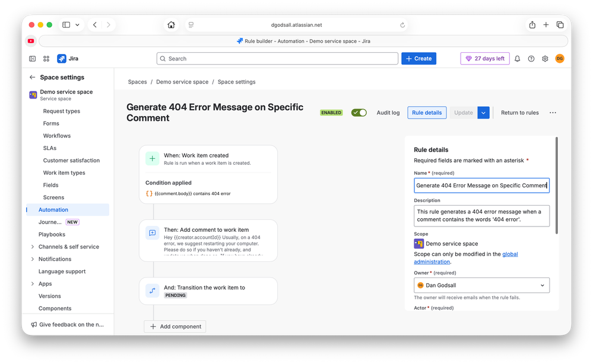593x364 pixels.
Task: Open the rule more actions ellipsis
Action: [553, 113]
